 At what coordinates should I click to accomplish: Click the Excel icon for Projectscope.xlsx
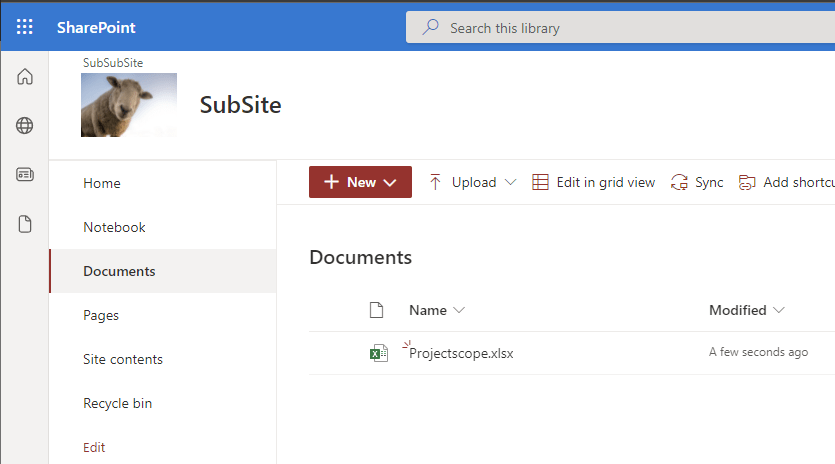point(378,353)
